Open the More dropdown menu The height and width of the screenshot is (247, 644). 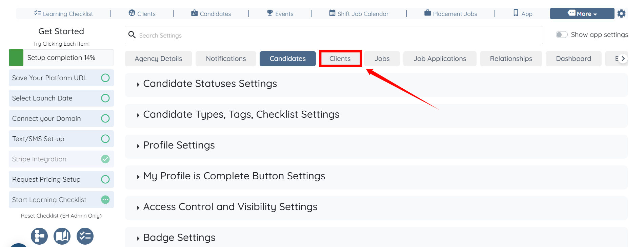coord(582,14)
